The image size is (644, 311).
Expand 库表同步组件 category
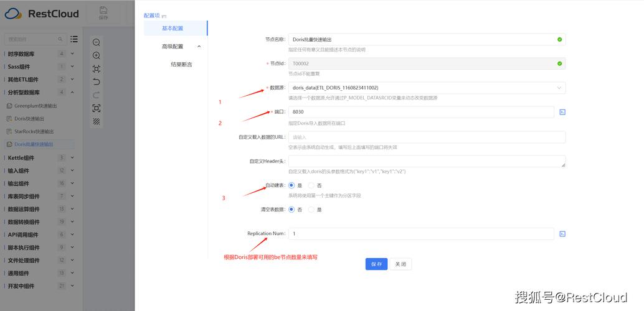(x=72, y=196)
